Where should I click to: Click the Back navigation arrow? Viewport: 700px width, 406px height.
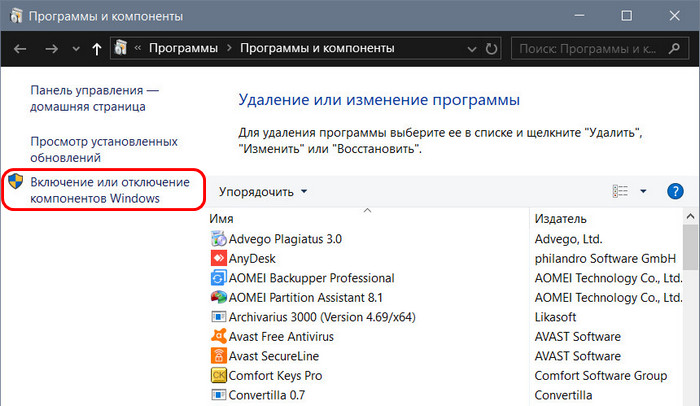(x=20, y=49)
